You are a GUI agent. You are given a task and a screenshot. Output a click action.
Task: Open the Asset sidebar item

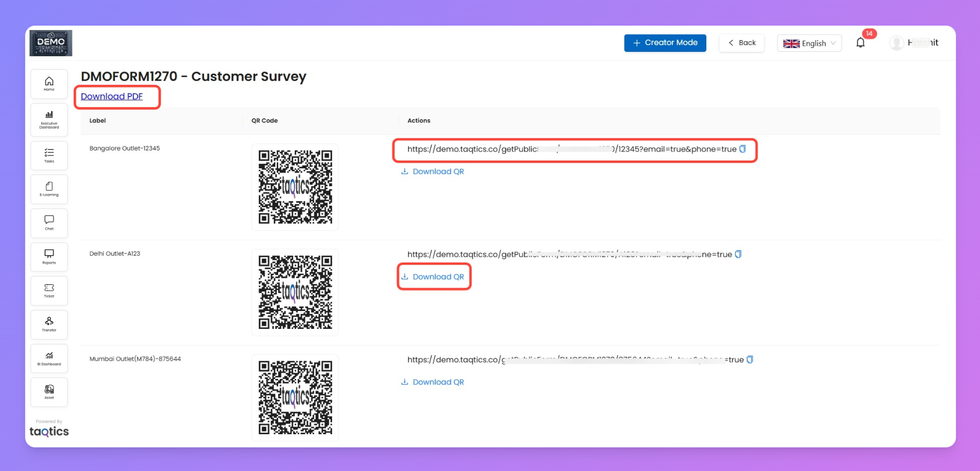(x=49, y=392)
